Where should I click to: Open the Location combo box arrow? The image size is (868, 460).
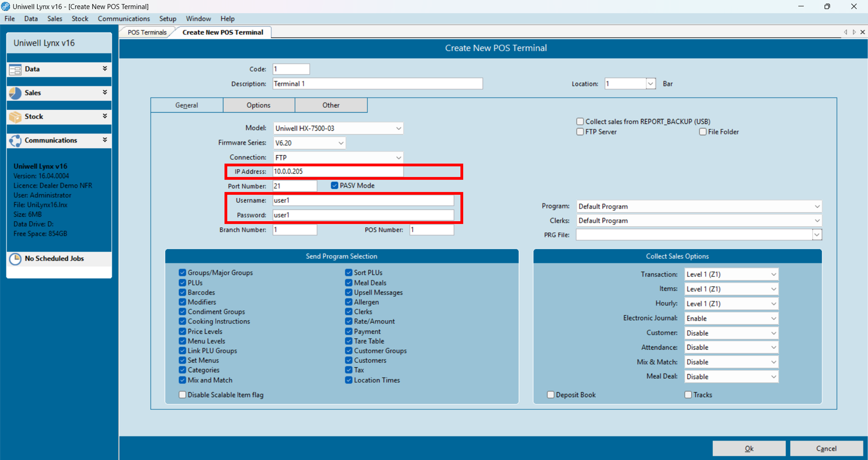[x=650, y=84]
